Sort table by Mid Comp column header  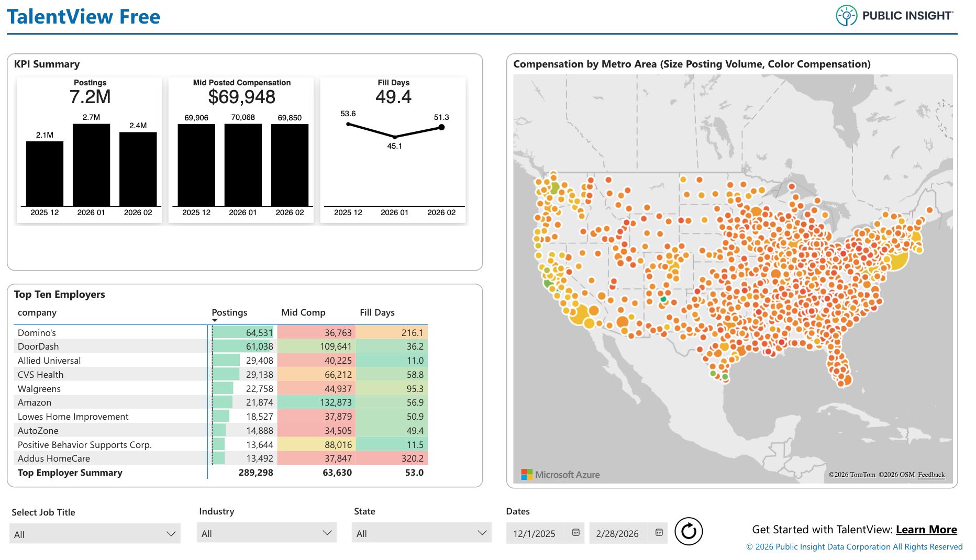303,312
